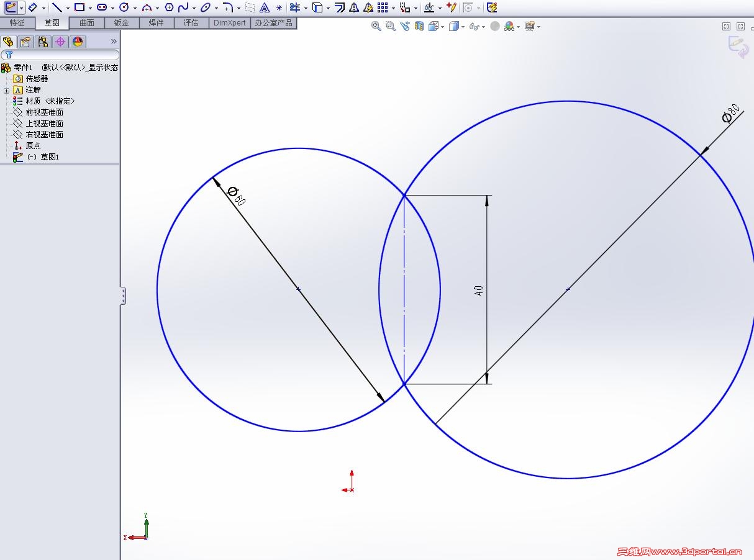Expand the 注解 tree node
The height and width of the screenshot is (560, 754).
point(6,90)
